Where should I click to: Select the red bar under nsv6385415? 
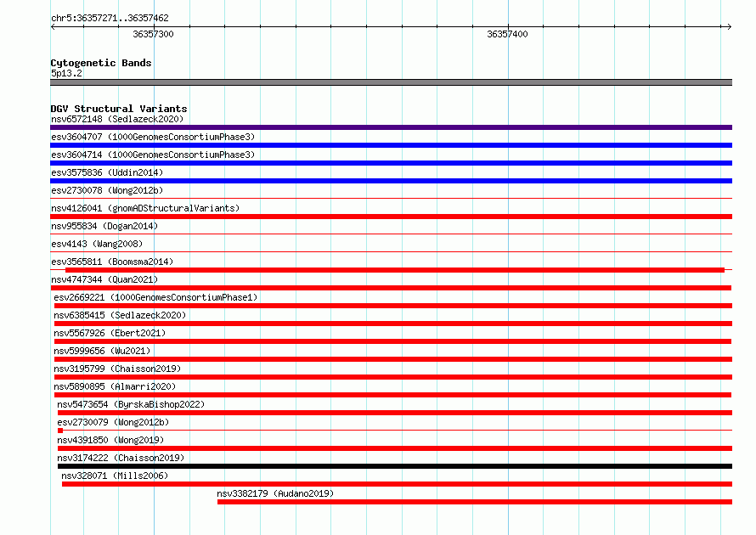[393, 324]
